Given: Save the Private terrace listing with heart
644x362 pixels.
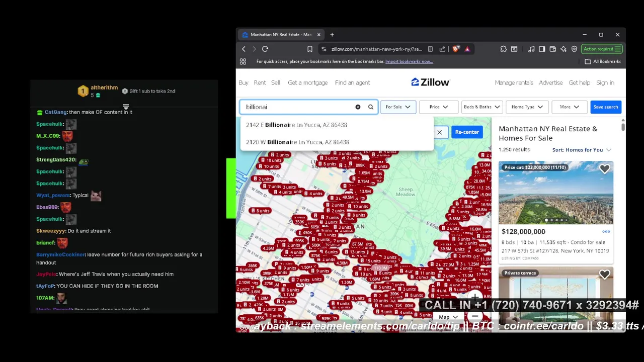Looking at the screenshot, I should point(604,275).
